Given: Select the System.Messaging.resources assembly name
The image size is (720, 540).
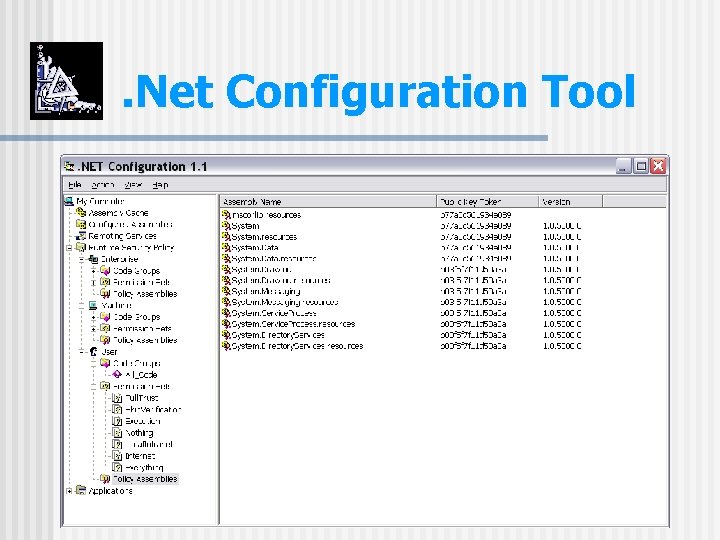Looking at the screenshot, I should point(285,302).
